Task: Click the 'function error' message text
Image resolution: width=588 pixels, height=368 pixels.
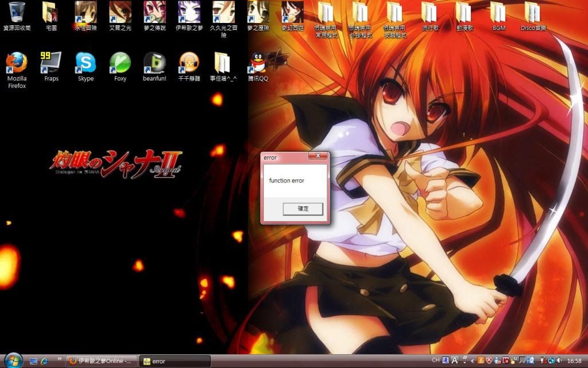Action: click(287, 181)
